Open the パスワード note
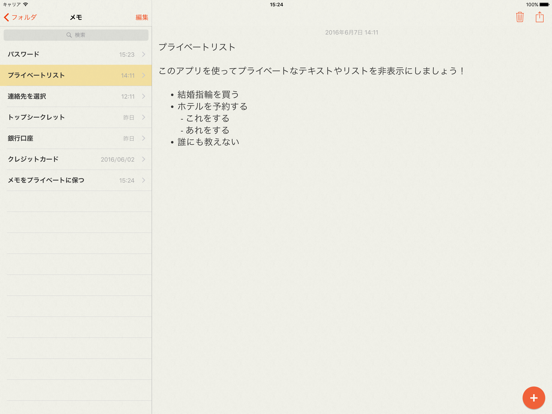This screenshot has width=552, height=414. 76,54
